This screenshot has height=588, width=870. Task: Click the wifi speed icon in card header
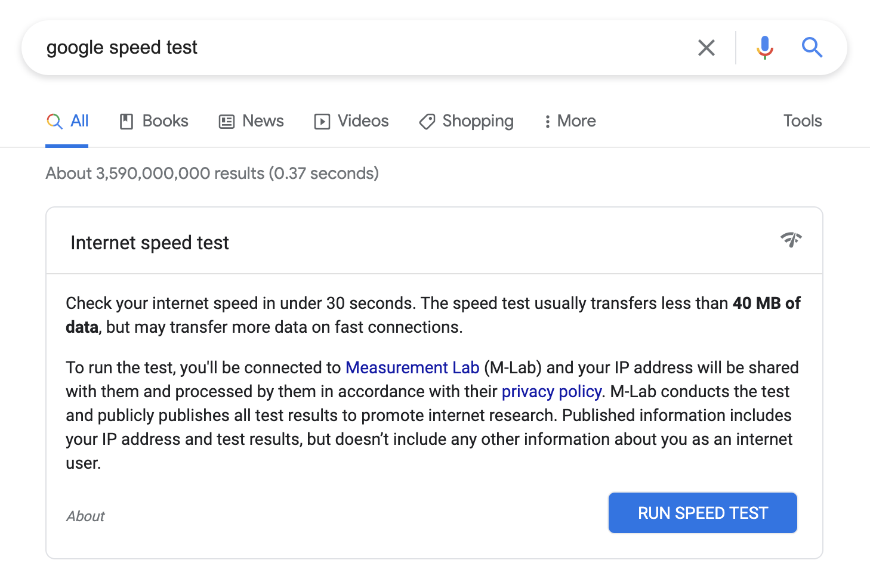pos(791,240)
